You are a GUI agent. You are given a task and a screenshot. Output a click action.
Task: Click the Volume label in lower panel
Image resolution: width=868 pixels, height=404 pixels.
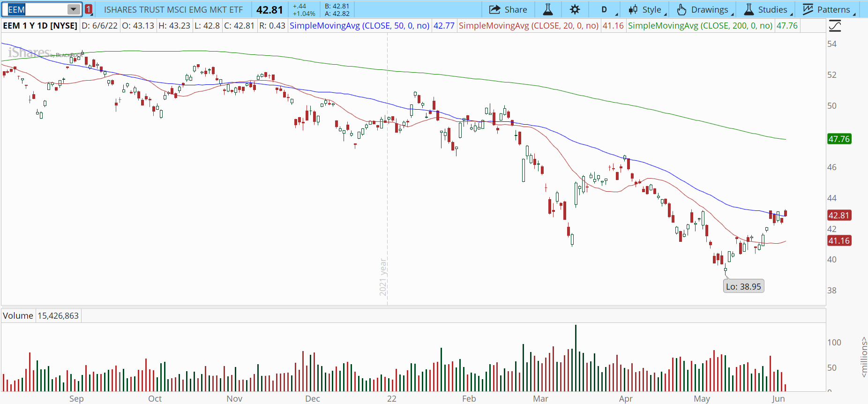point(18,316)
